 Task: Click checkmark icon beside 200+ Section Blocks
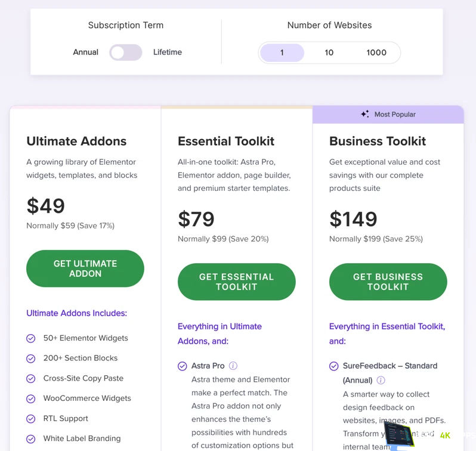click(x=30, y=359)
